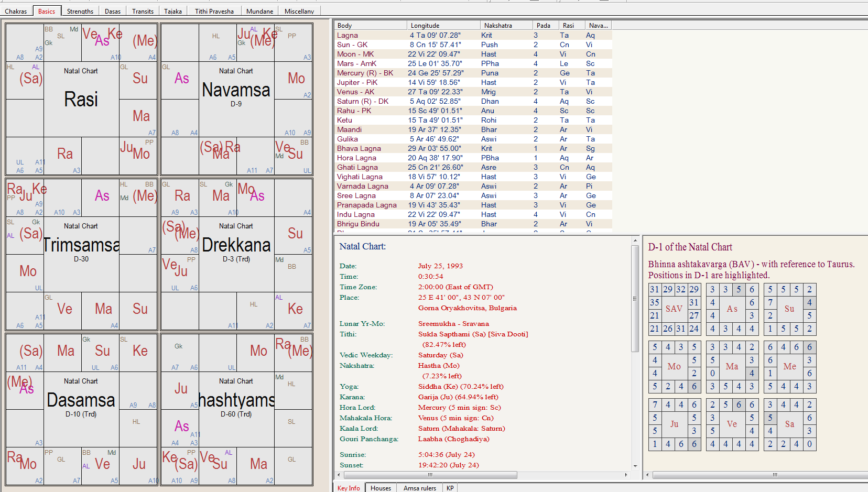Select the Jupiter - PiK row
This screenshot has width=868, height=492.
pos(357,82)
